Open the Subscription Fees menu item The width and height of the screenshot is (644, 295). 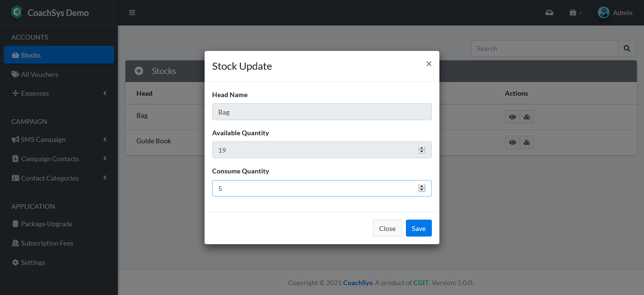[x=59, y=243]
